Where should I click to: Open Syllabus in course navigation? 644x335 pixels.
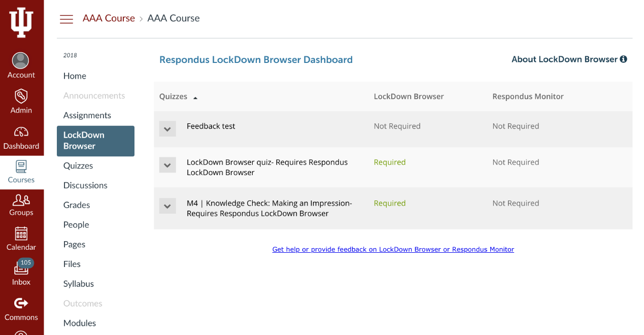[79, 284]
